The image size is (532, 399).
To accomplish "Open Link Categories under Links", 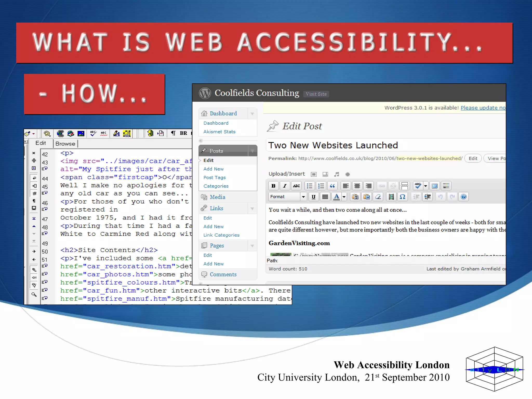I will [221, 235].
